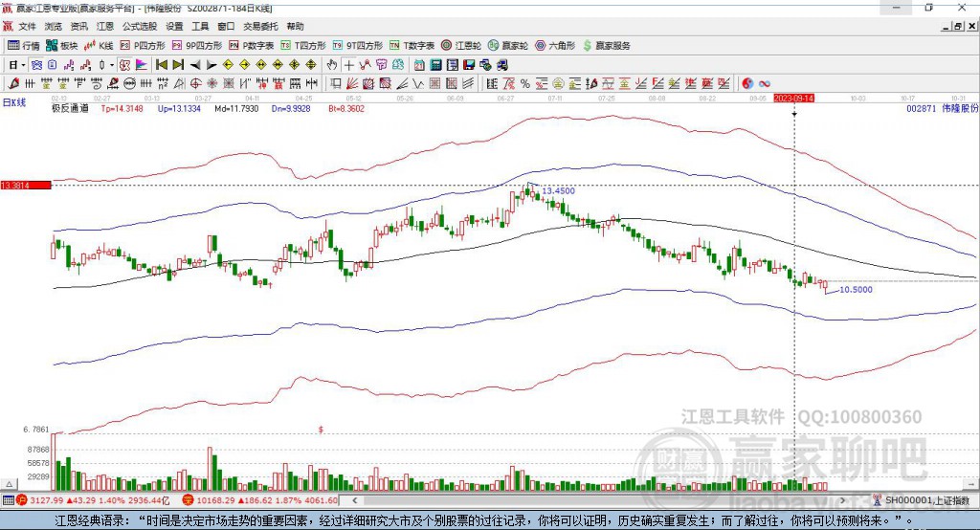The height and width of the screenshot is (530, 980).
Task: Select the rectangle selection tool icon
Action: pyautogui.click(x=336, y=83)
